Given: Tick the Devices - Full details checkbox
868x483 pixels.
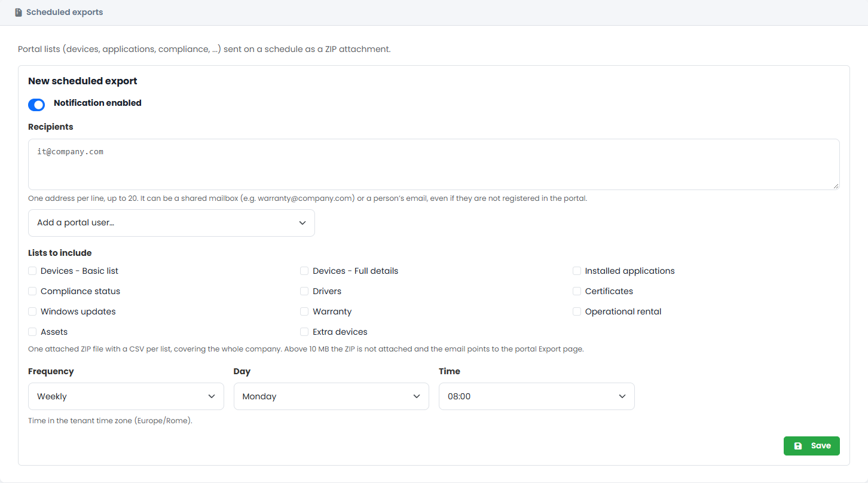Looking at the screenshot, I should point(304,271).
